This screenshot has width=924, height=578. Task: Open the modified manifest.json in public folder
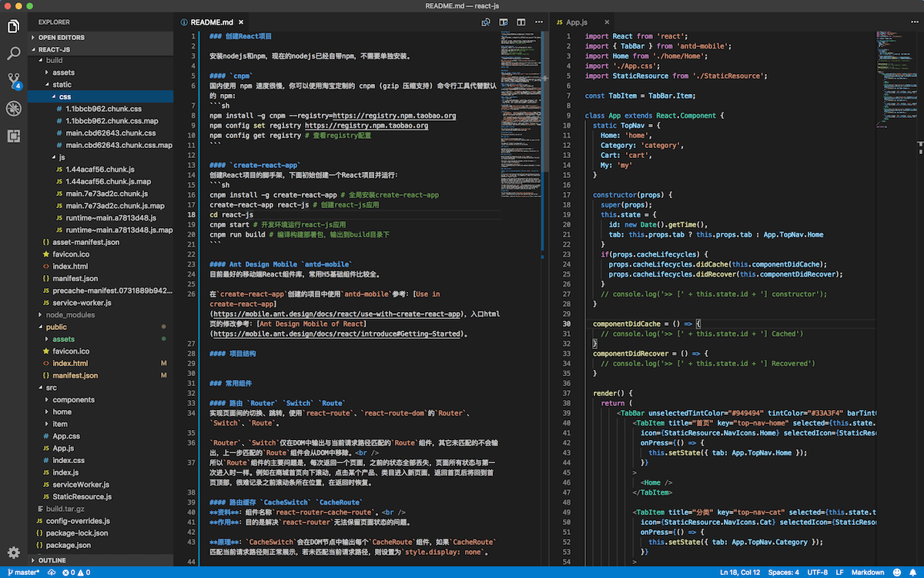point(100,375)
